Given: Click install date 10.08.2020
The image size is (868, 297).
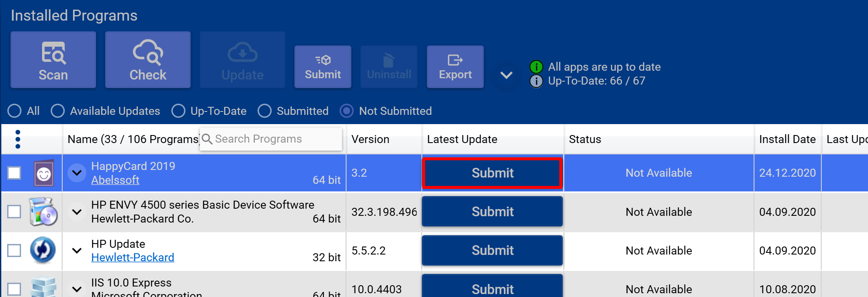Looking at the screenshot, I should (788, 289).
